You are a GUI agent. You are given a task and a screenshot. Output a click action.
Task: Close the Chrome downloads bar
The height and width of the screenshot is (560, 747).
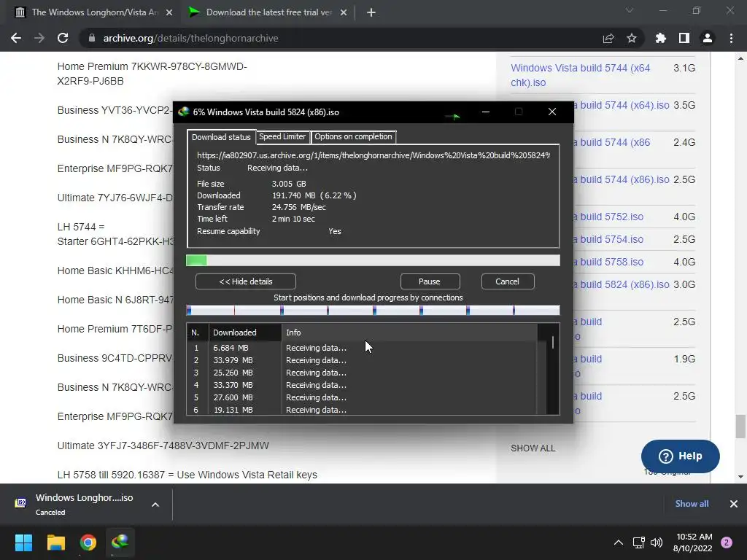tap(734, 504)
